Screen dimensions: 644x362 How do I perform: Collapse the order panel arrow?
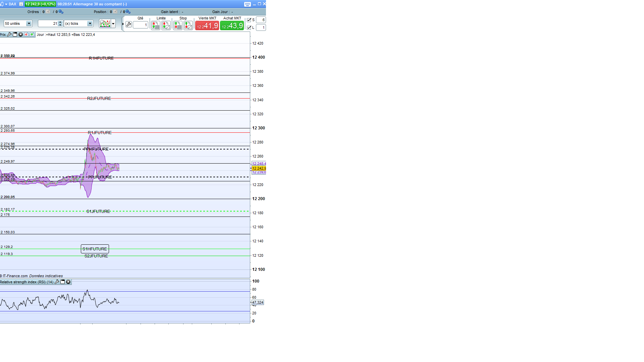123,24
